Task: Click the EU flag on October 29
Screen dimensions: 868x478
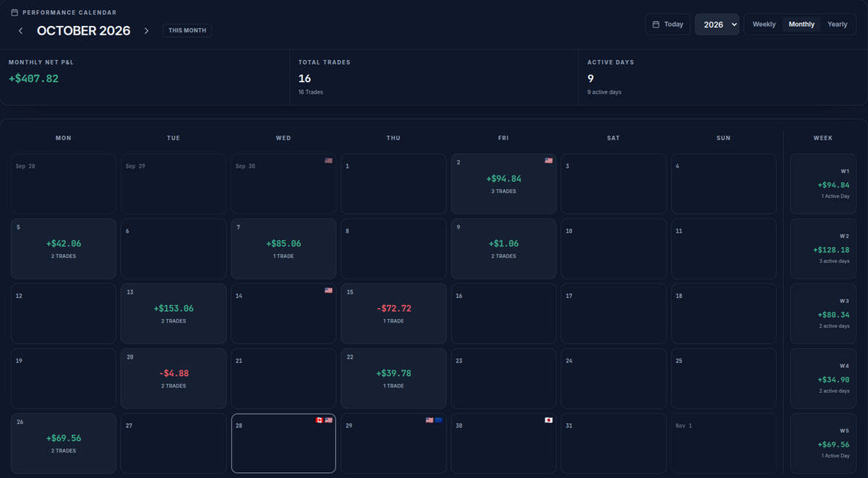Action: (438, 420)
